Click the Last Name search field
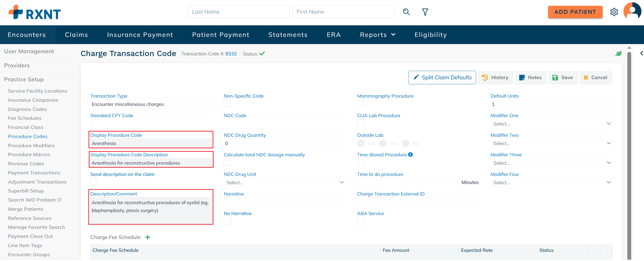This screenshot has width=644, height=261. pos(239,12)
